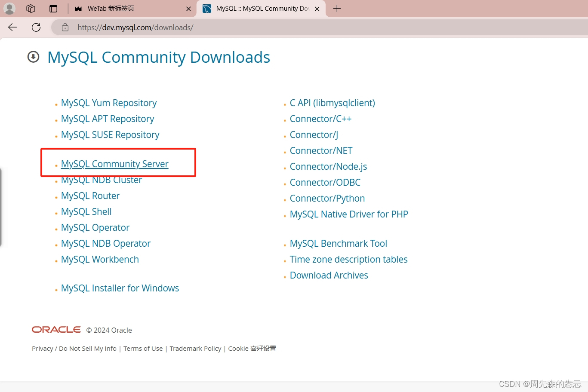
Task: Close the WeTab 新标签页 tab
Action: (x=188, y=9)
